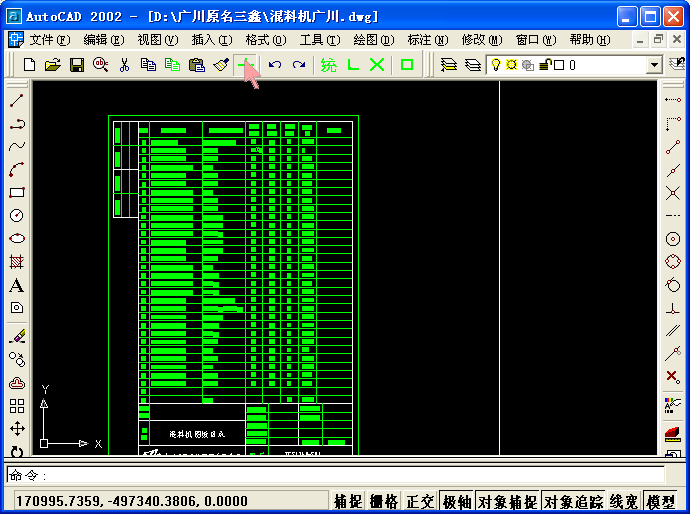690x514 pixels.
Task: Toggle layer lightbulb on/off icon
Action: pos(496,65)
